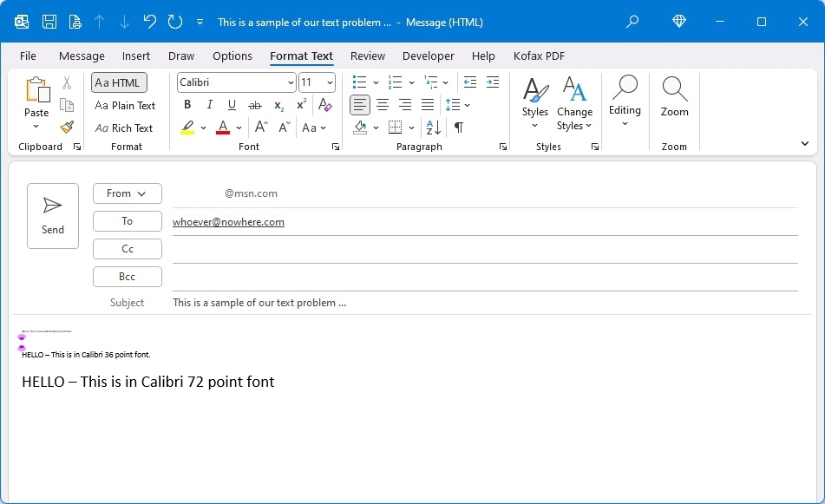Image resolution: width=825 pixels, height=504 pixels.
Task: Enable Rich Text formatting
Action: [125, 128]
